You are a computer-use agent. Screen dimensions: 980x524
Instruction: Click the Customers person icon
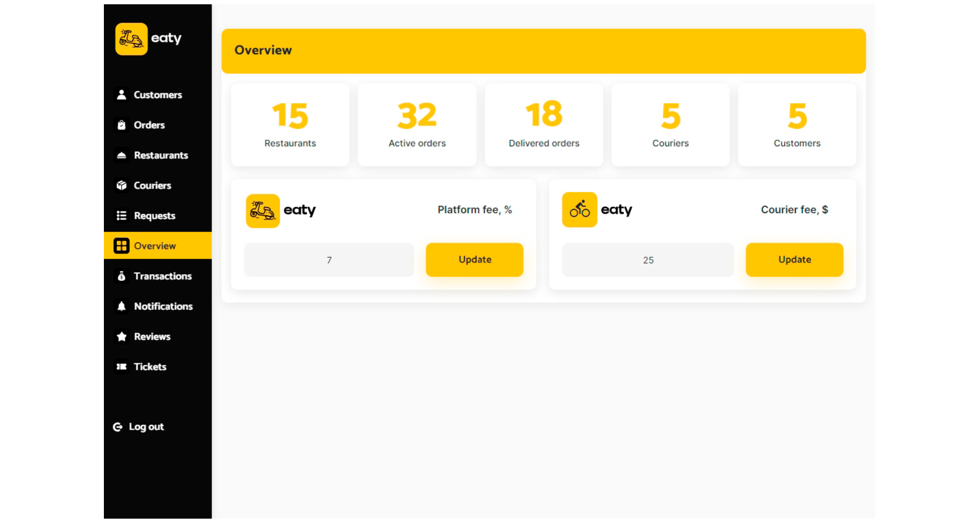click(122, 95)
